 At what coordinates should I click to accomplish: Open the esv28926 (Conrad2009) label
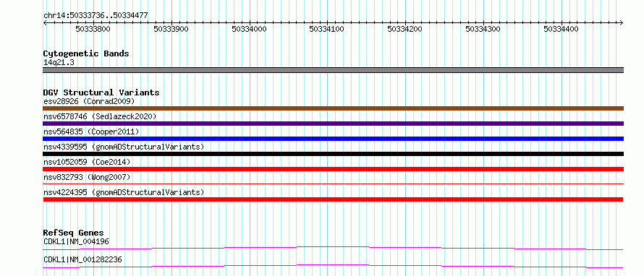(89, 101)
